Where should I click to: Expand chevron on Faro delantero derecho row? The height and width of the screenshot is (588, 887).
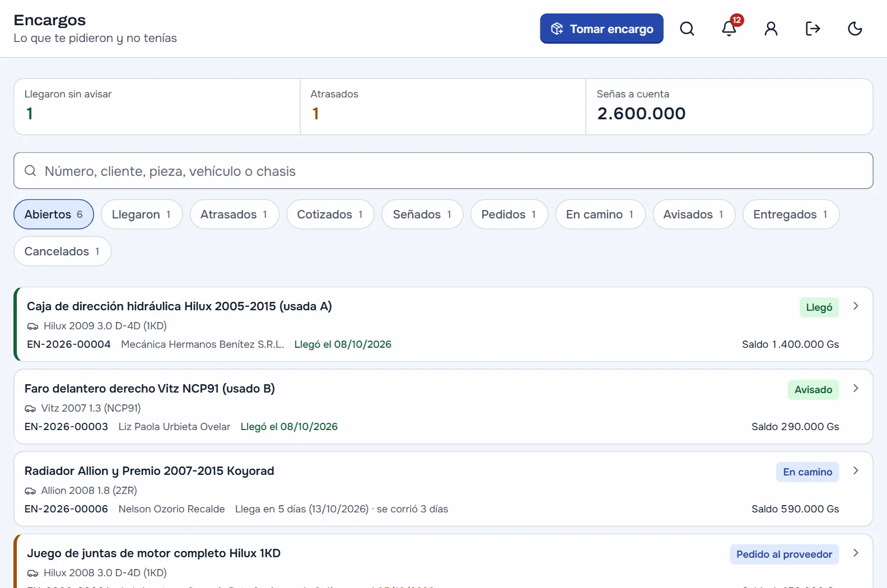[856, 388]
